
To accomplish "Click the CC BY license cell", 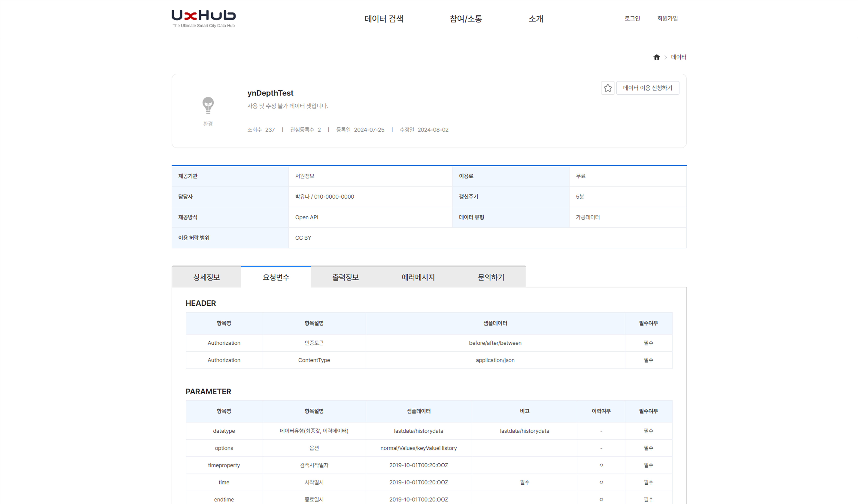I will [x=487, y=238].
